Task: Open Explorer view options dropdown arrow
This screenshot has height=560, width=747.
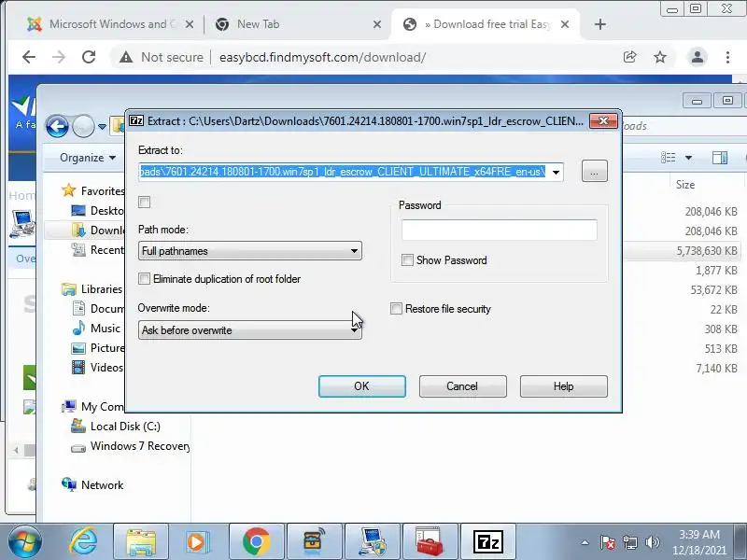Action: (688, 158)
